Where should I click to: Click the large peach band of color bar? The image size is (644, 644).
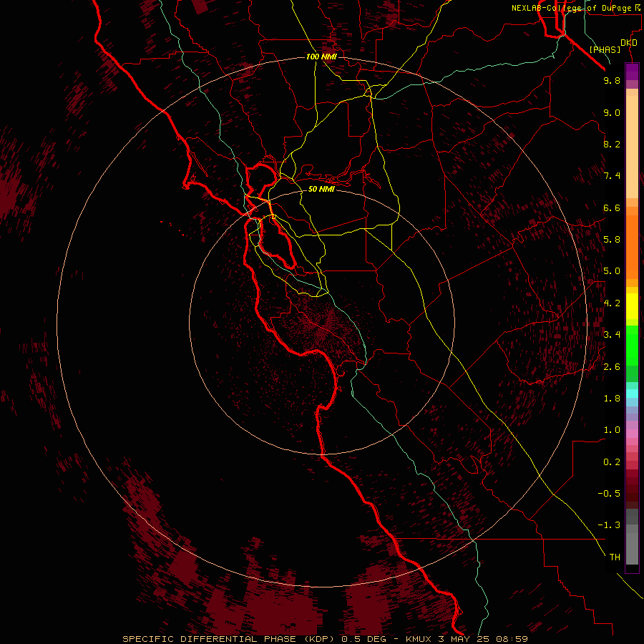632,147
